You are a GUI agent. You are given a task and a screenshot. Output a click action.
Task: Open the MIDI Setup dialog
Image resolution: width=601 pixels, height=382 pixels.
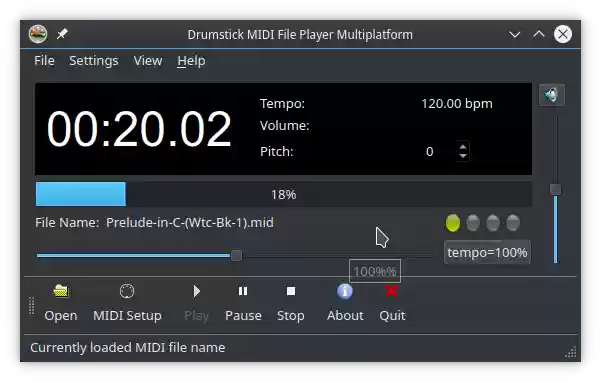(127, 303)
